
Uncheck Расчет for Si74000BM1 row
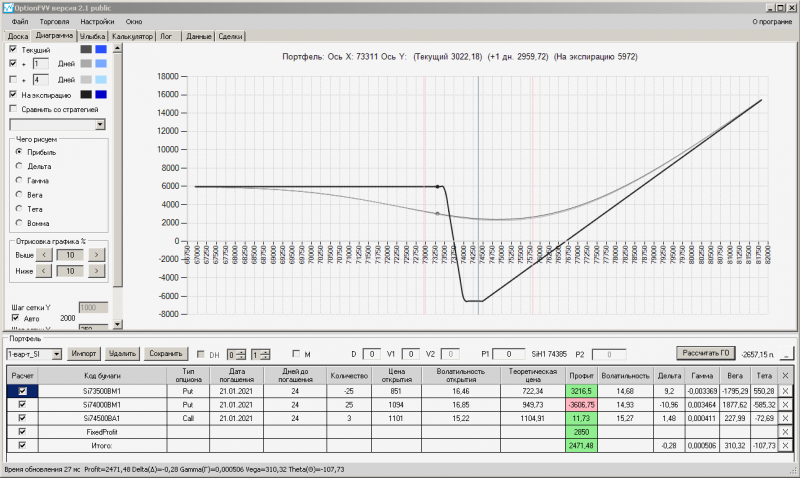tap(22, 405)
